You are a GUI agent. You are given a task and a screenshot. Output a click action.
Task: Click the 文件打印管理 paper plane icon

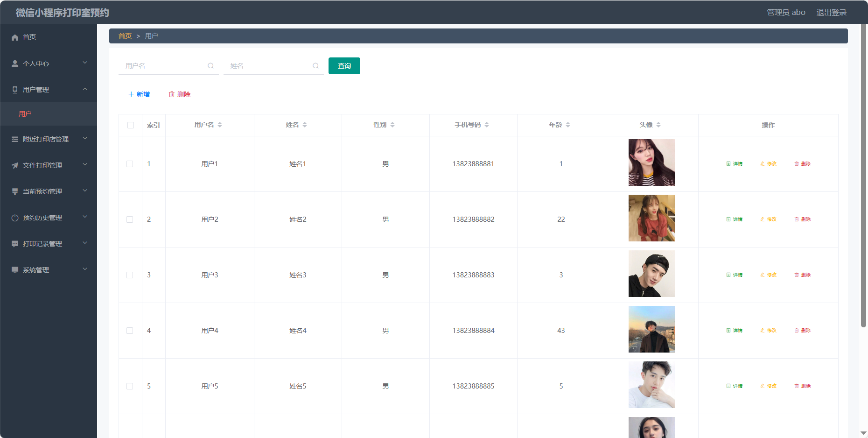[15, 165]
